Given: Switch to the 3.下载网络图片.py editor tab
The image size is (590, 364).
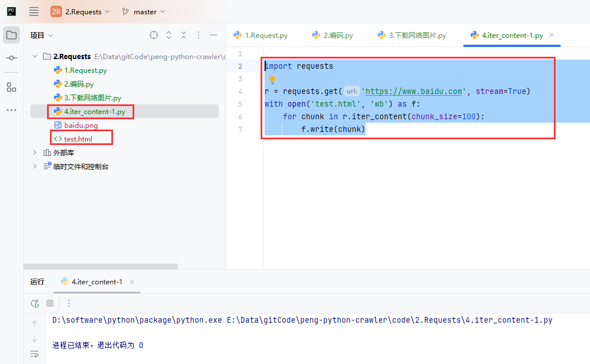Looking at the screenshot, I should tap(412, 36).
